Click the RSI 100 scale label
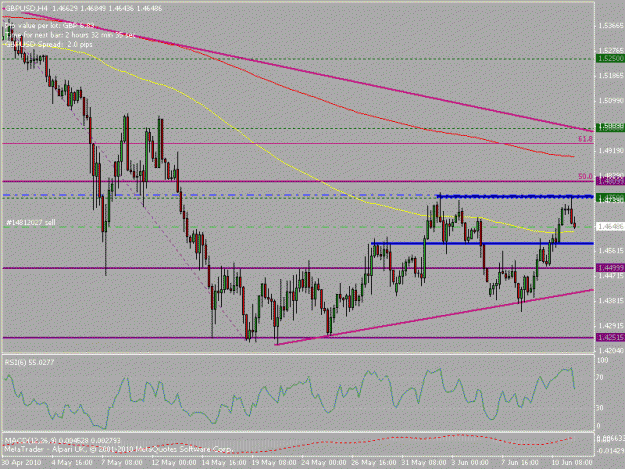 602,360
